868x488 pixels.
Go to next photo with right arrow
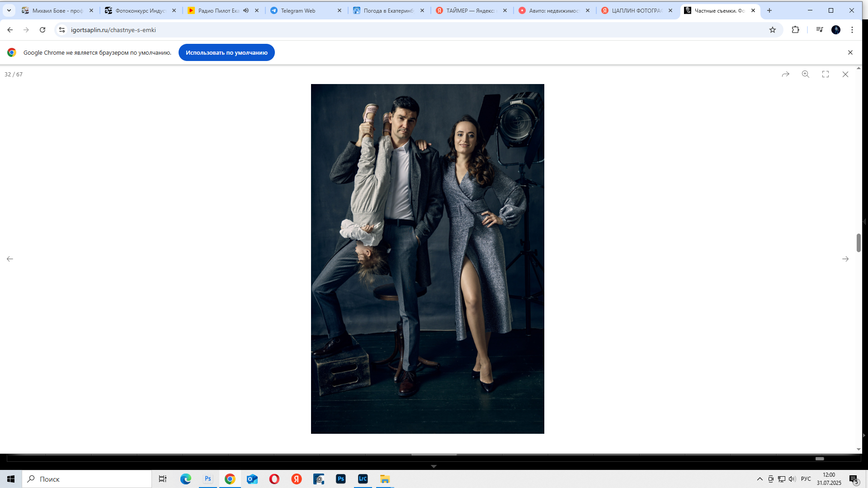845,259
